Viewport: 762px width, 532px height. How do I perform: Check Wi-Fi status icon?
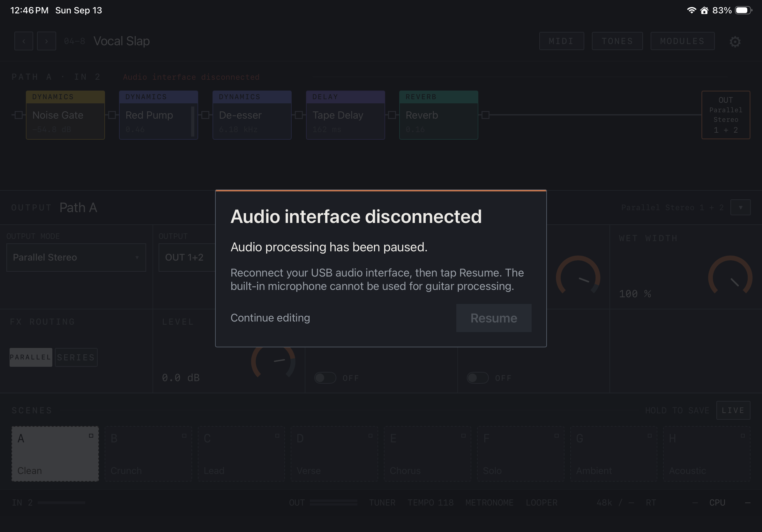pos(691,10)
